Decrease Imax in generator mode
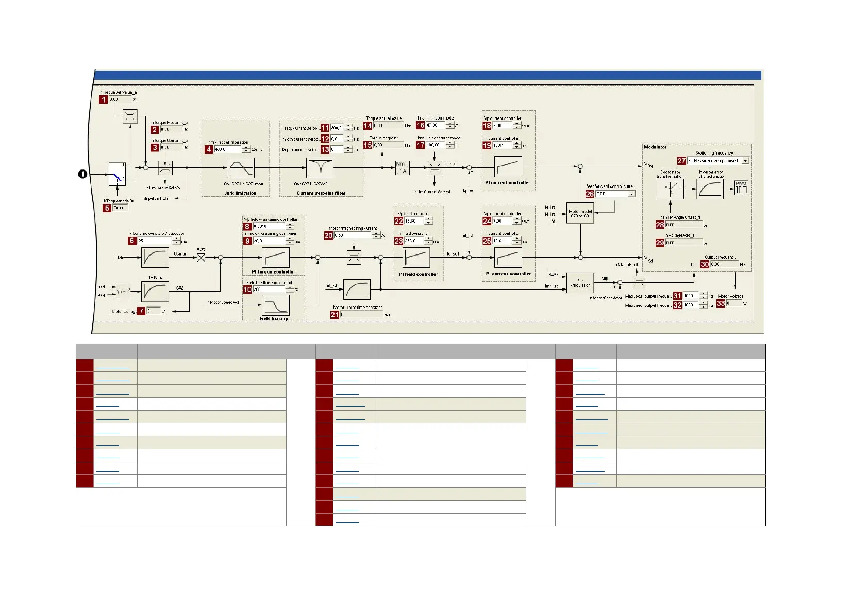This screenshot has height=613, width=868. point(450,147)
